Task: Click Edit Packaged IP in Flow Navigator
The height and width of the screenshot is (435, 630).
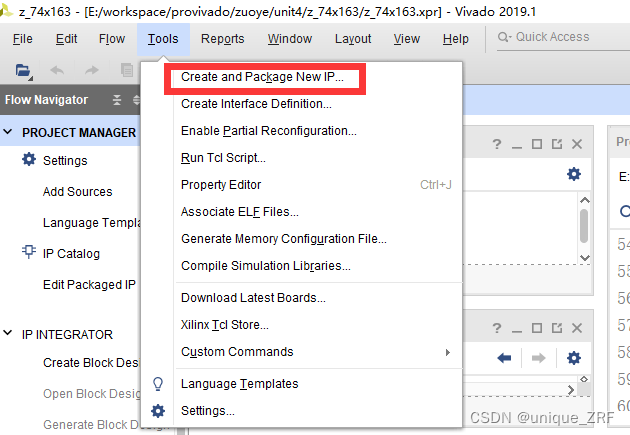Action: pyautogui.click(x=89, y=284)
